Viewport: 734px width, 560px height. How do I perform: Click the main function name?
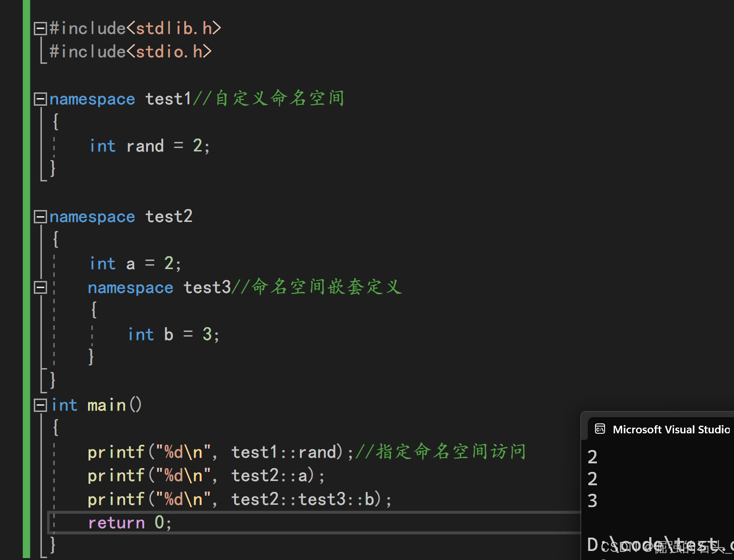pyautogui.click(x=107, y=405)
